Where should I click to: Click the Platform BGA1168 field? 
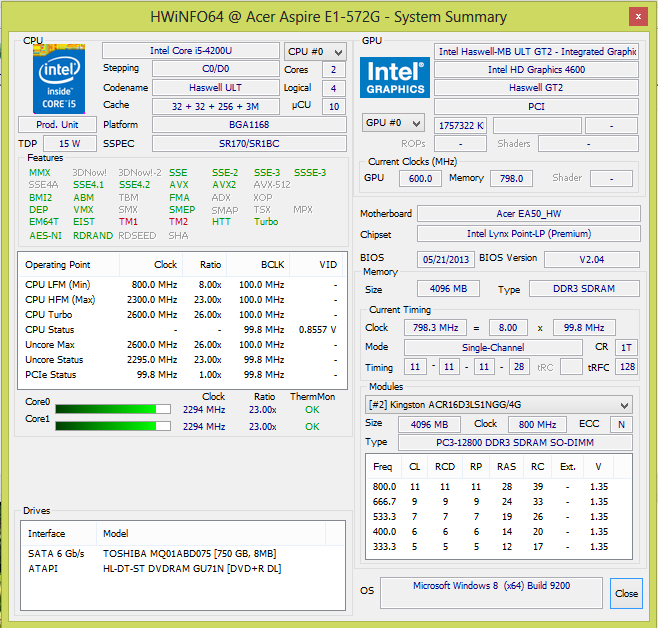point(249,125)
